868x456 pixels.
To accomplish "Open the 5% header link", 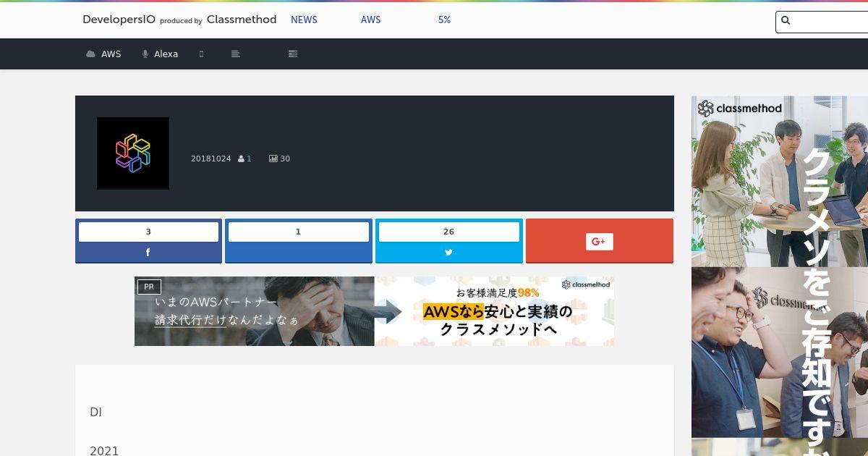I will pos(444,20).
